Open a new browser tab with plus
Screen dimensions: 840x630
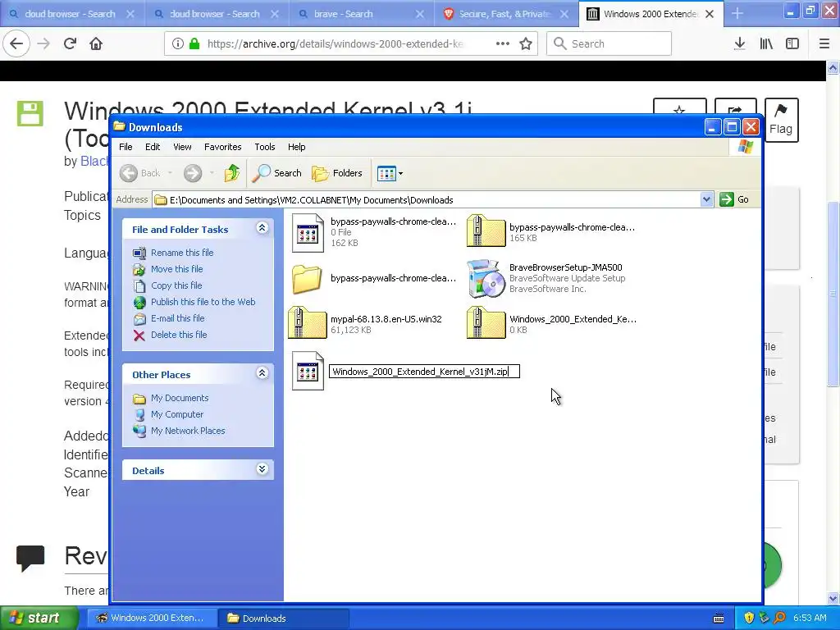tap(737, 13)
